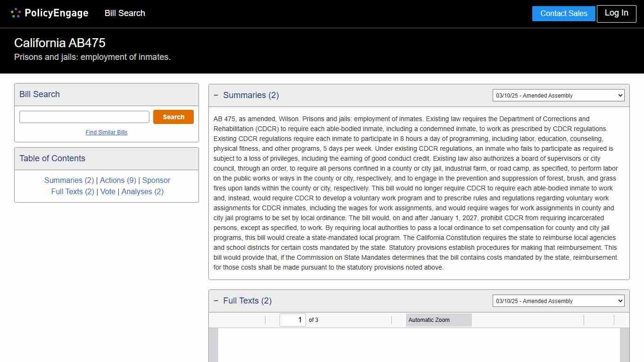The image size is (644, 362).
Task: Open the Vote section link
Action: point(108,191)
